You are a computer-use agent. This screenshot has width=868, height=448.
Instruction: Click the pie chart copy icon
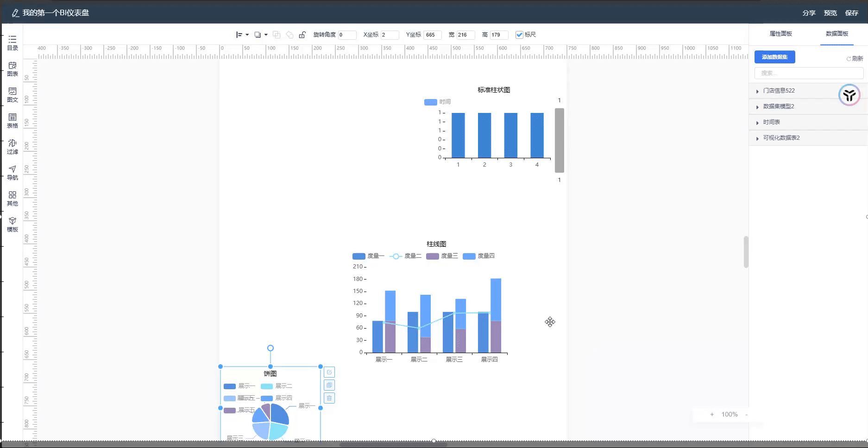tap(329, 385)
